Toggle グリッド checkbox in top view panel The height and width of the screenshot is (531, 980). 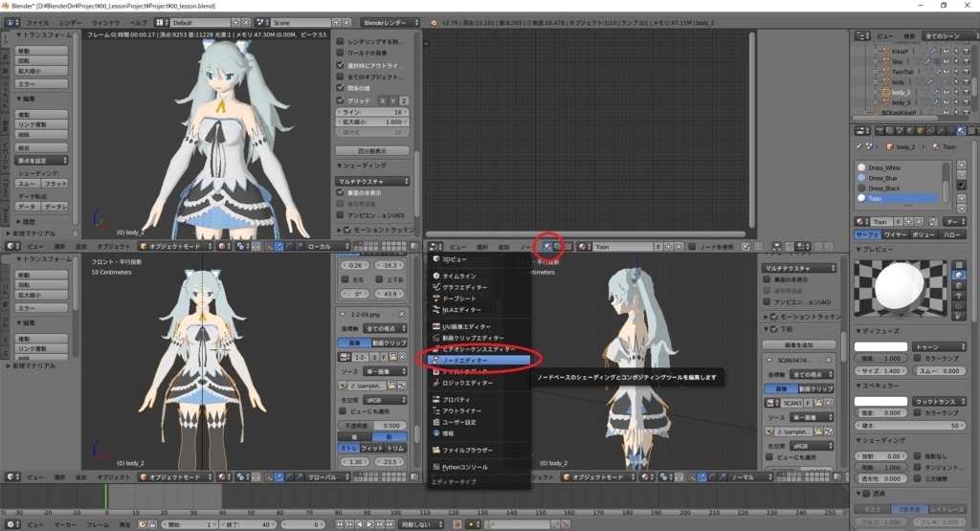click(340, 100)
